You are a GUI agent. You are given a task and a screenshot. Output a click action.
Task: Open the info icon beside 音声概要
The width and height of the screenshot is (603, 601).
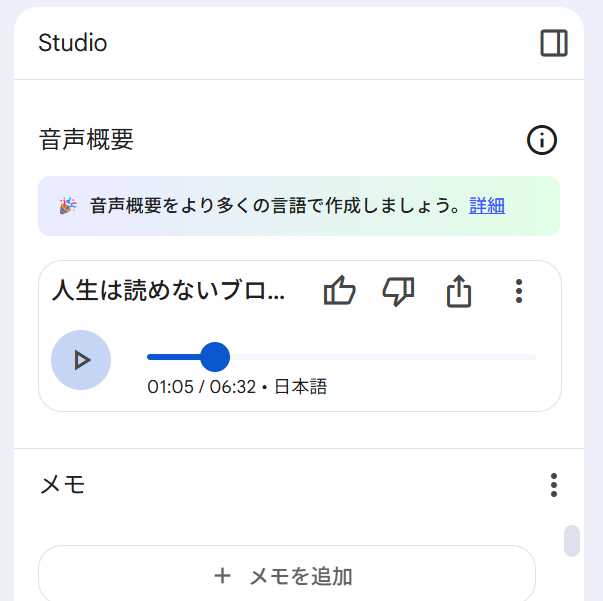[x=541, y=140]
